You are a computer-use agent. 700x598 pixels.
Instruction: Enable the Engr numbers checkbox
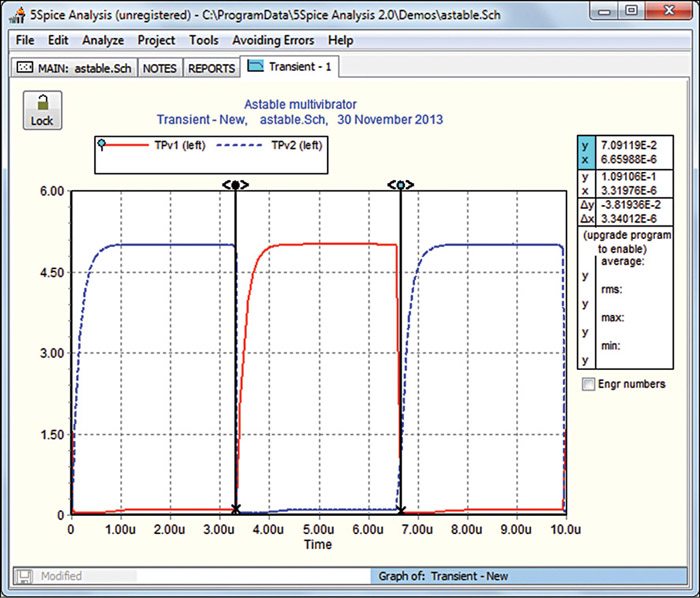[586, 383]
